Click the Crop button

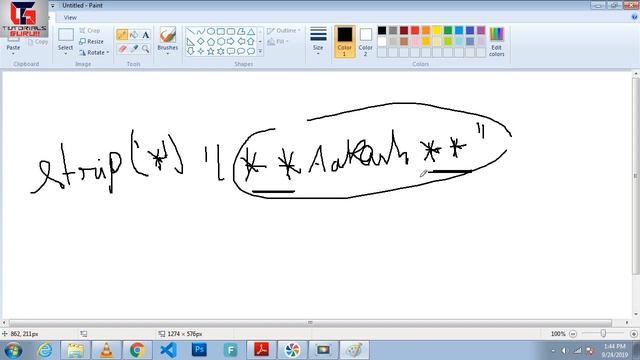90,31
